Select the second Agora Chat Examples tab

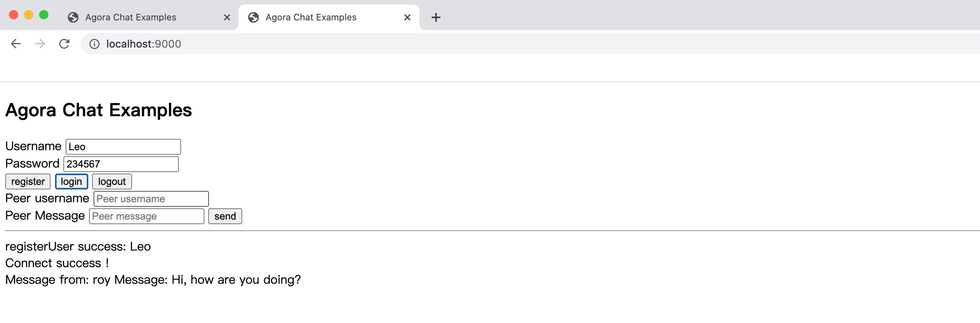coord(311,17)
